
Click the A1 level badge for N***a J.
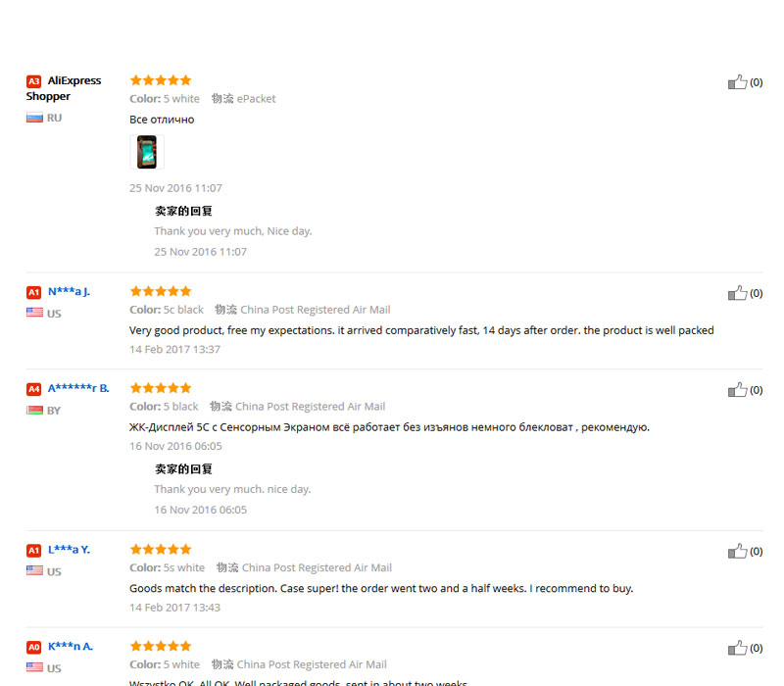pos(33,292)
